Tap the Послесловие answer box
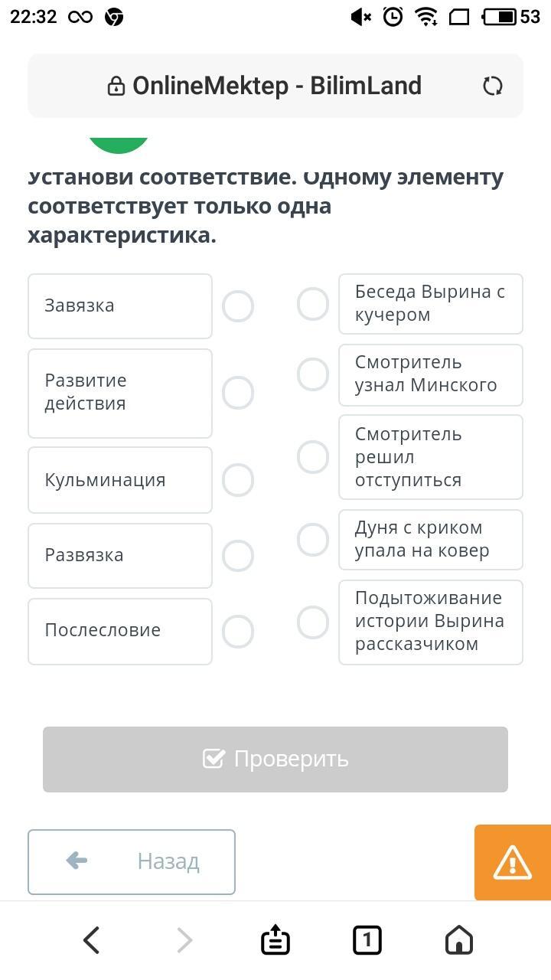The width and height of the screenshot is (551, 980). [x=120, y=631]
